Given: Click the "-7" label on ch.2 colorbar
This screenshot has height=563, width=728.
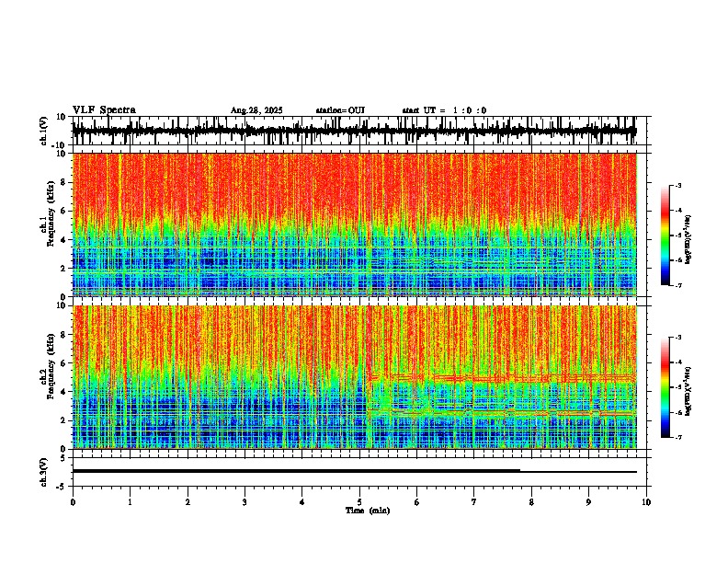Looking at the screenshot, I should point(678,437).
